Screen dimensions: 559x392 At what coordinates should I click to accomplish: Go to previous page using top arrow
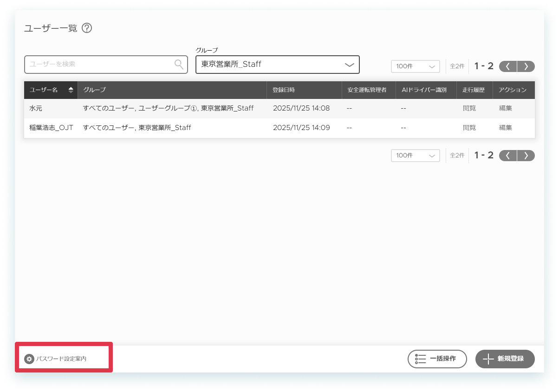click(x=508, y=66)
